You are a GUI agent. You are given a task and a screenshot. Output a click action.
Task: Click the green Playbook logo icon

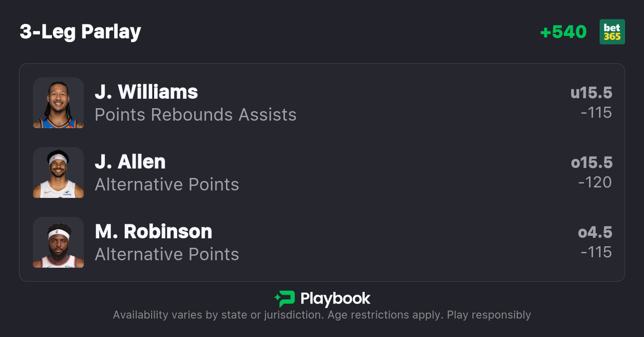(284, 299)
